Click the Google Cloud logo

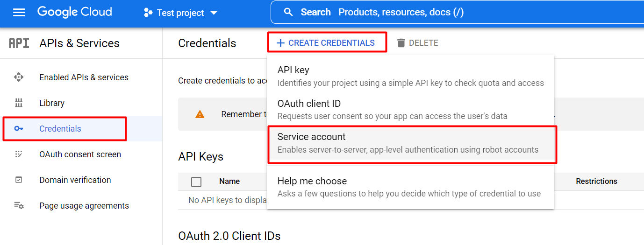point(75,12)
